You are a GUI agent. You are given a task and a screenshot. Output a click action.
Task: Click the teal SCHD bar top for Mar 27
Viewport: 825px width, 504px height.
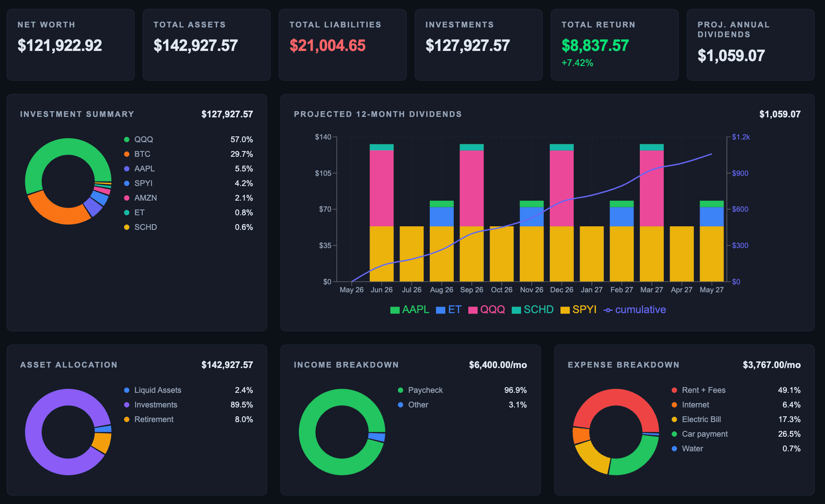[x=651, y=147]
